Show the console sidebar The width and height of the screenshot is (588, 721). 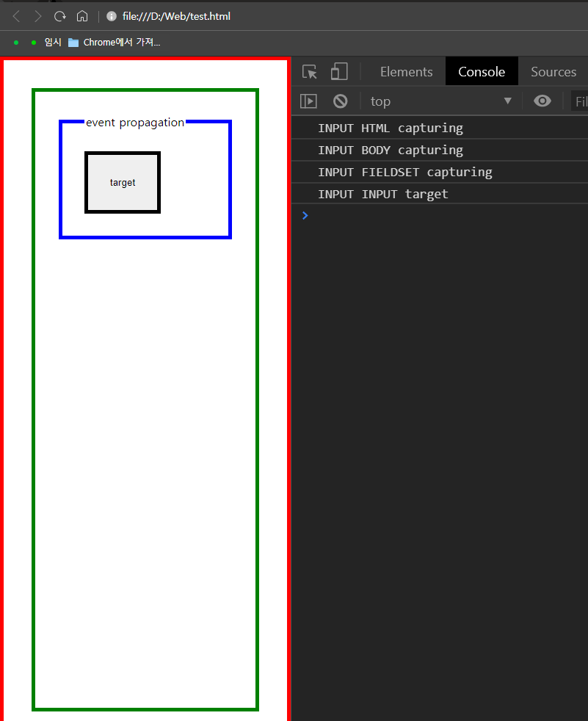coord(308,101)
